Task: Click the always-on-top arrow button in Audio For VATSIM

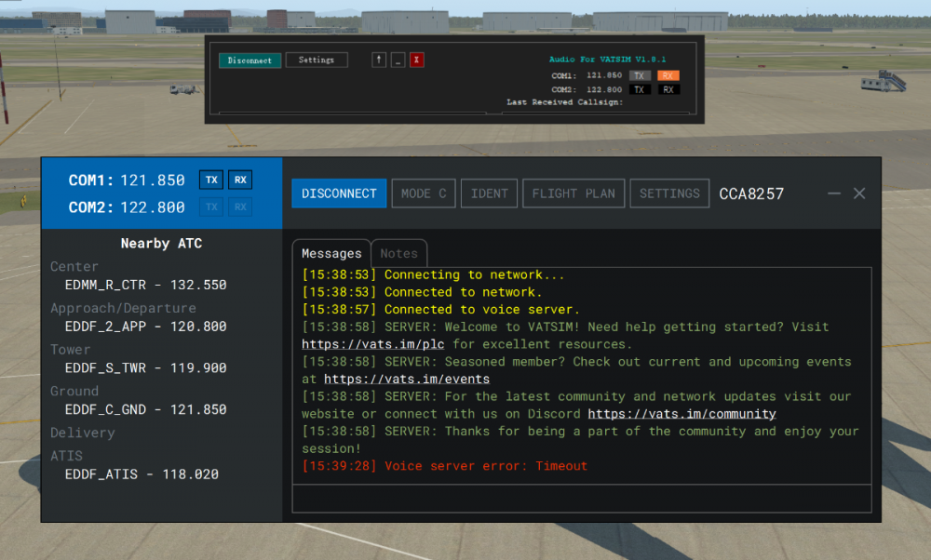Action: [x=379, y=60]
